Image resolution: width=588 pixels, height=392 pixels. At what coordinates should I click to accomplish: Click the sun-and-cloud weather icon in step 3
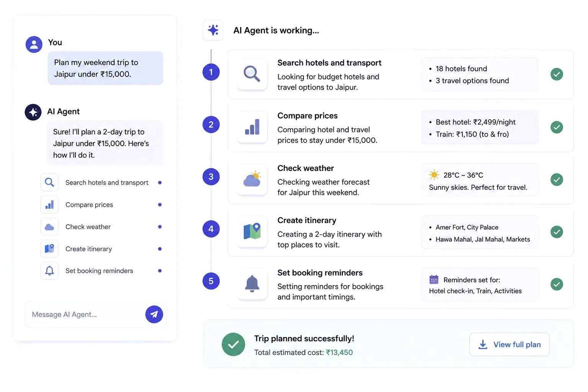(x=252, y=179)
